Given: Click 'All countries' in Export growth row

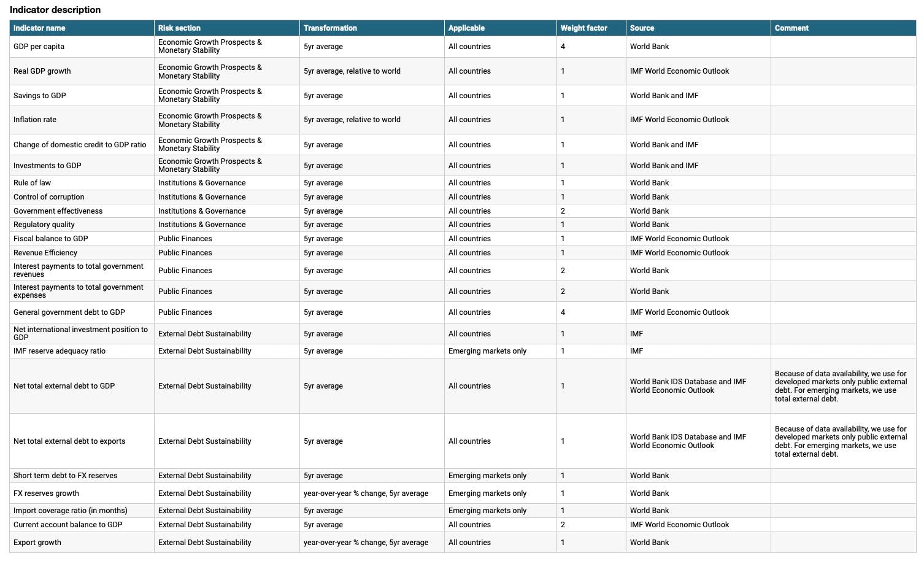Looking at the screenshot, I should click(470, 543).
